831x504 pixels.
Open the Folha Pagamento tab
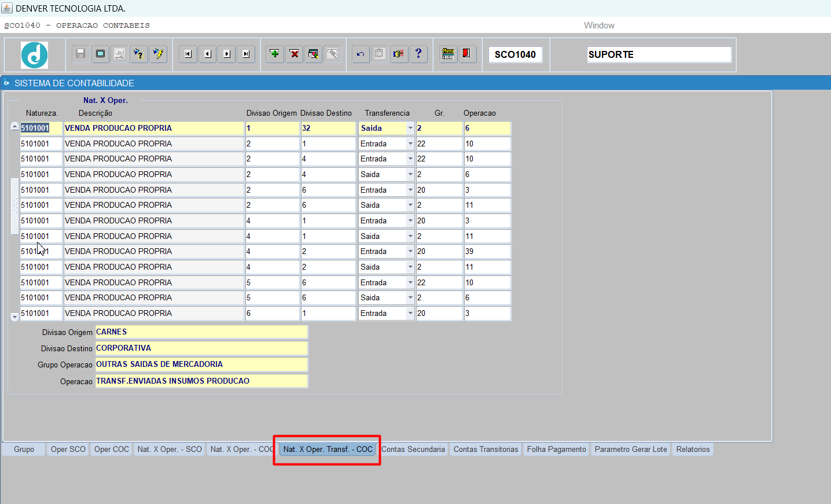[x=557, y=449]
